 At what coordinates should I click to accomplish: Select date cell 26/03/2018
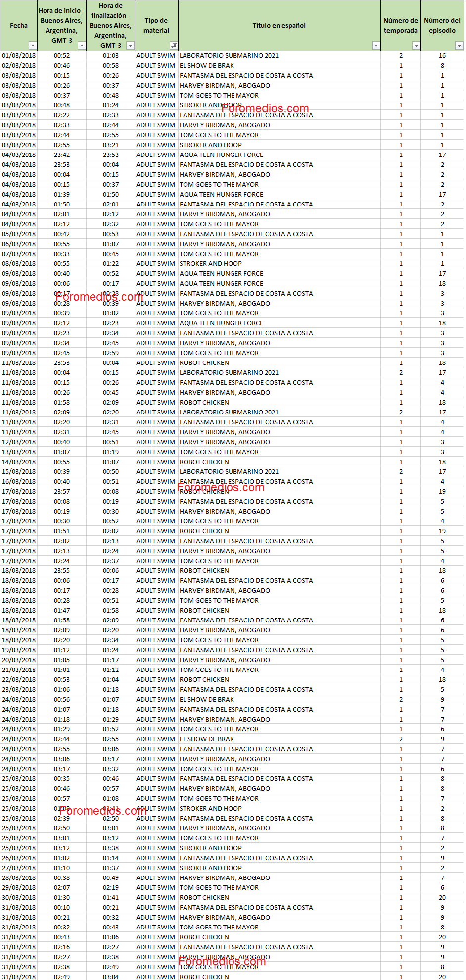19,858
